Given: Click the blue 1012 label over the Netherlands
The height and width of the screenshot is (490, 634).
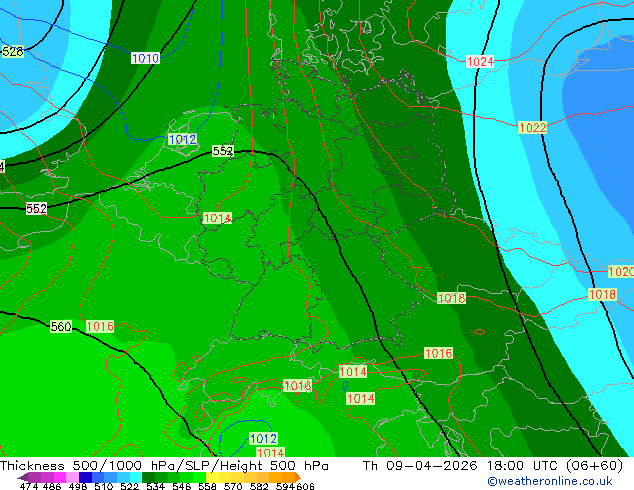Looking at the screenshot, I should click(182, 139).
